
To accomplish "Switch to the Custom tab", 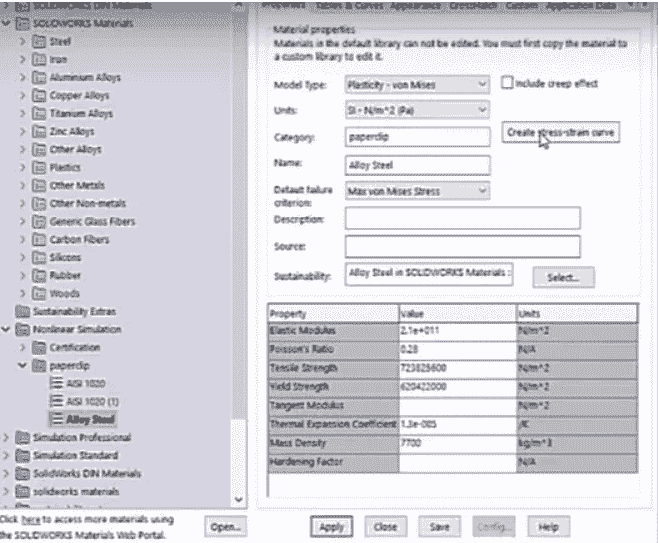I will [522, 5].
